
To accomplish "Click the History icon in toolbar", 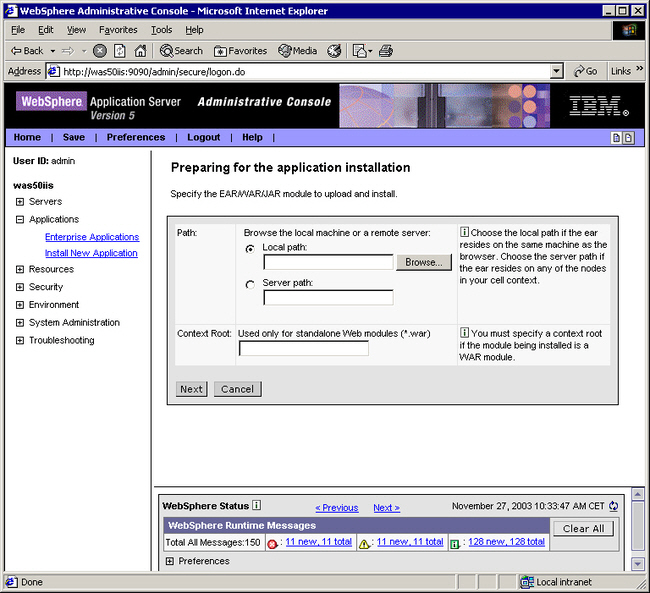I will click(x=334, y=51).
